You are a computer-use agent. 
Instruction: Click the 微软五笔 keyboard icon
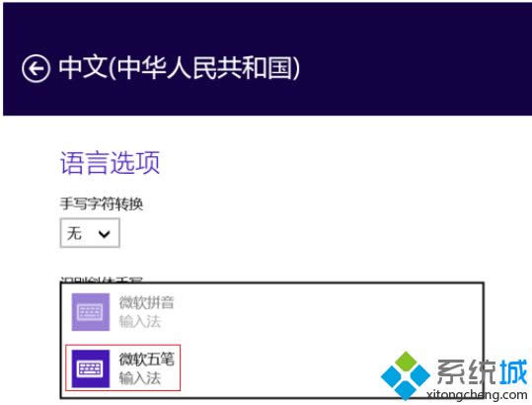point(91,368)
